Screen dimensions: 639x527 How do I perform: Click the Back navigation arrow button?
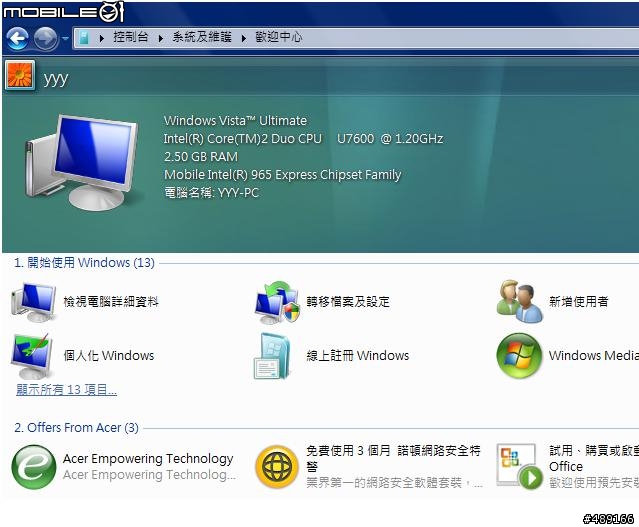point(17,38)
